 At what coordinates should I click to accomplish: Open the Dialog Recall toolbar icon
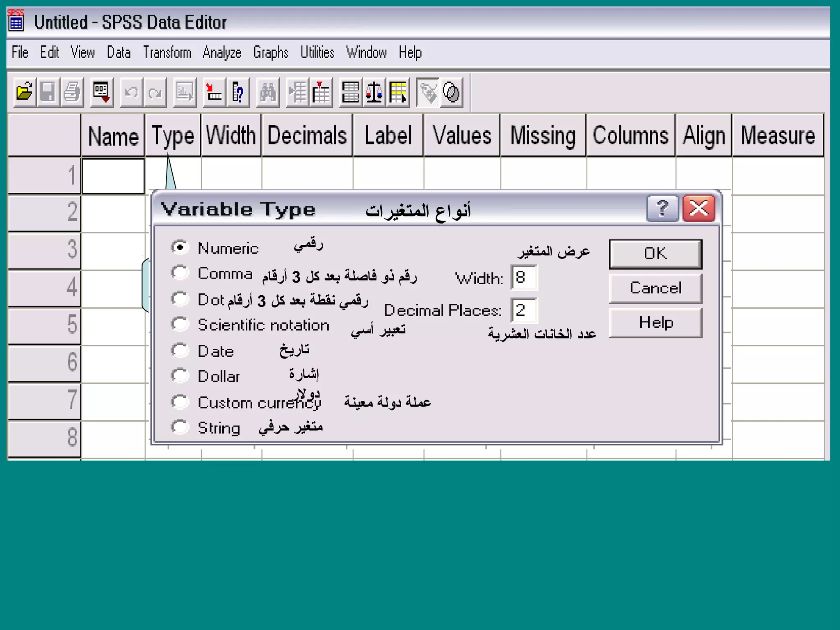tap(102, 92)
